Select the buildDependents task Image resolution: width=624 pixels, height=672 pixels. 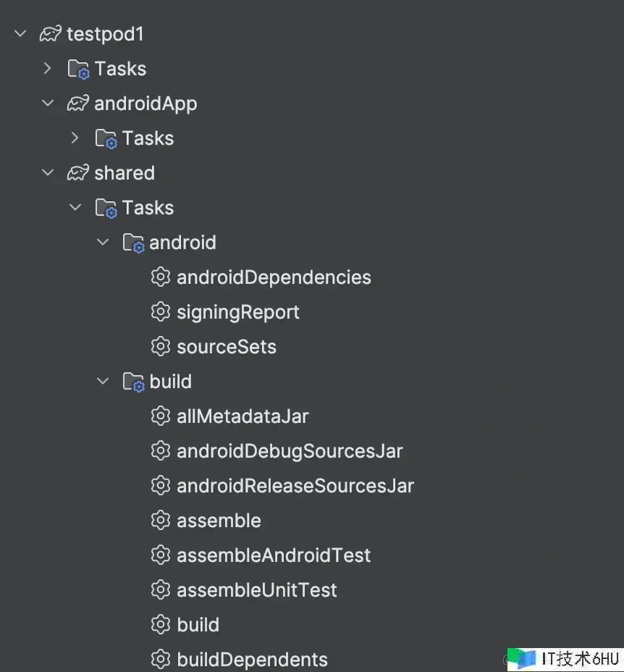coord(252,660)
